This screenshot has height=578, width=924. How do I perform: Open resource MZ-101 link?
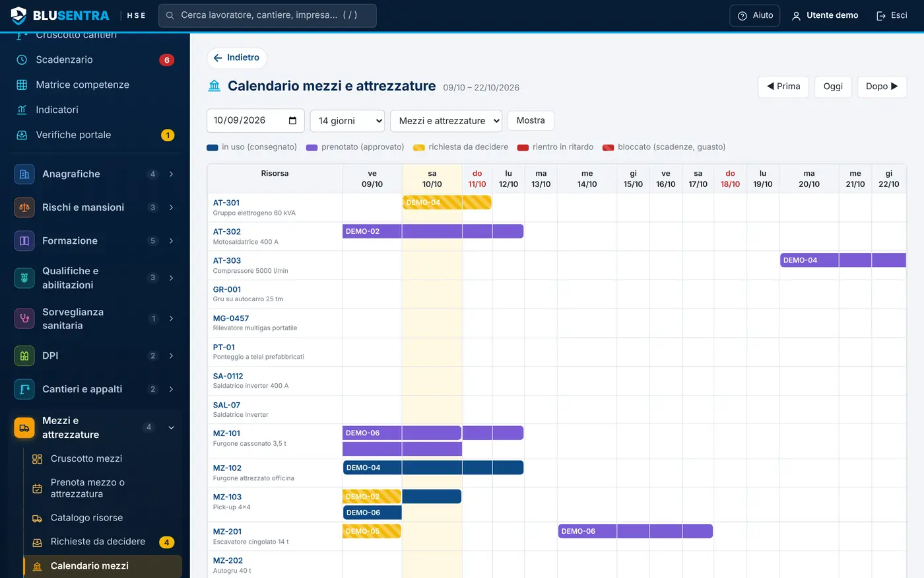click(226, 433)
